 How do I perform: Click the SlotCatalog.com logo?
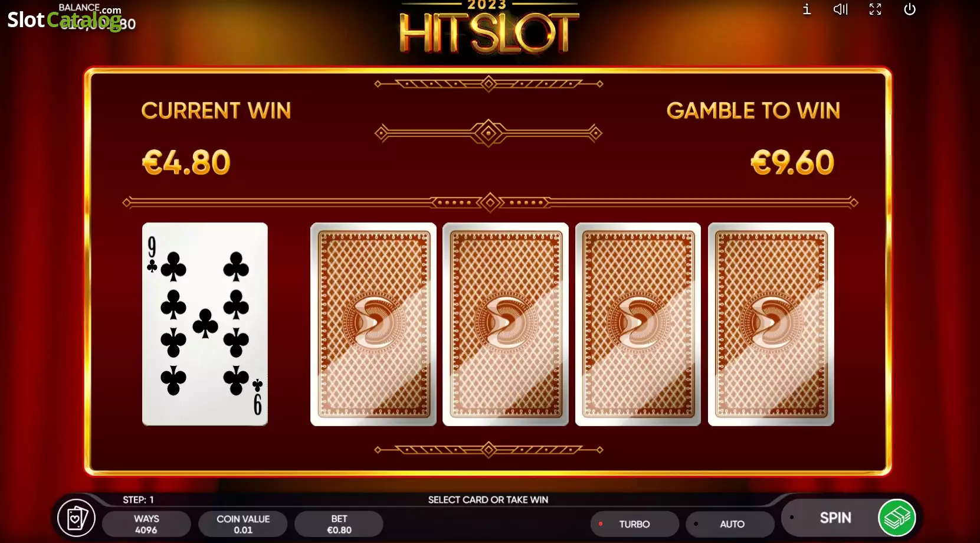(x=64, y=18)
